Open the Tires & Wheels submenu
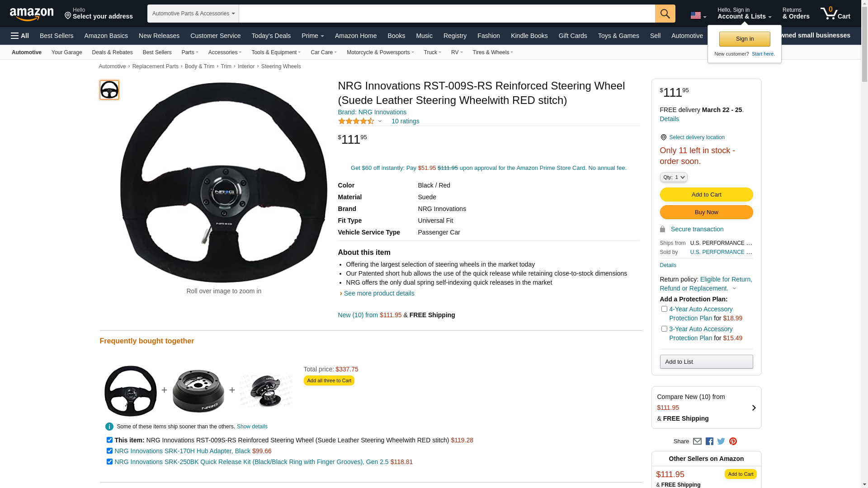 pos(492,52)
